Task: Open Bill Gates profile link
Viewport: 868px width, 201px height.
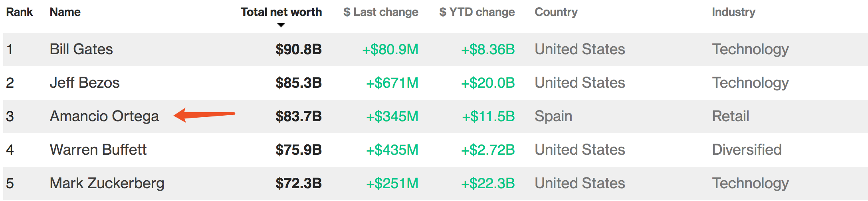Action: (x=81, y=49)
